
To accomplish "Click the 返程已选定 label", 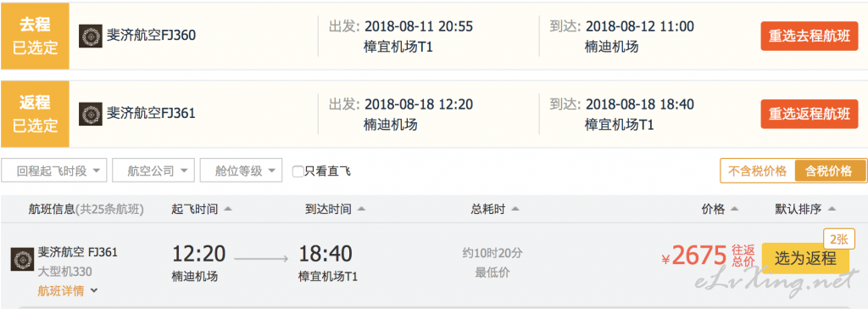I will (35, 115).
